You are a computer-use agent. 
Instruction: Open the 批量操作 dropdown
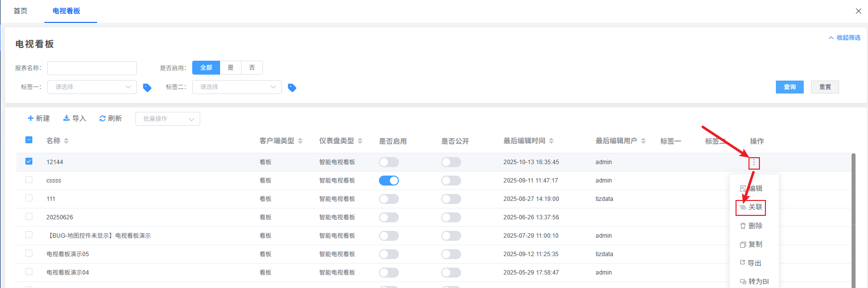point(167,119)
